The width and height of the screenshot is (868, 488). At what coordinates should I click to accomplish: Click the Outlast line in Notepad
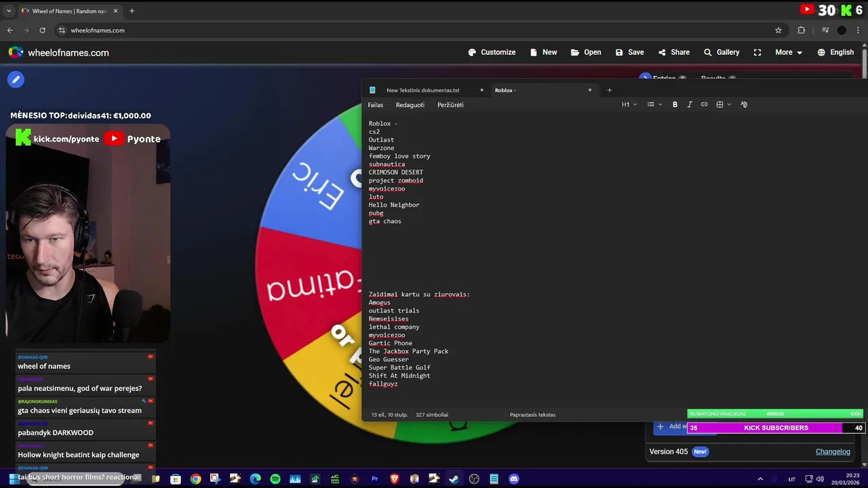381,140
